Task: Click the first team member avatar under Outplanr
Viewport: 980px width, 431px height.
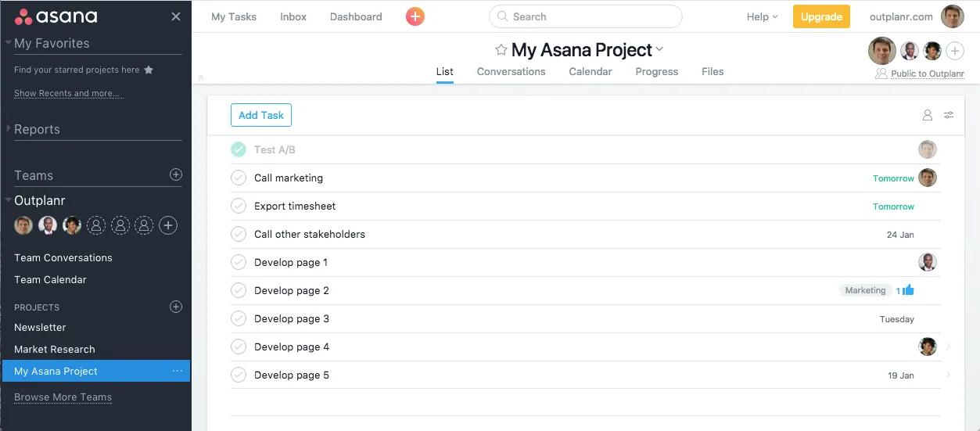Action: tap(23, 225)
